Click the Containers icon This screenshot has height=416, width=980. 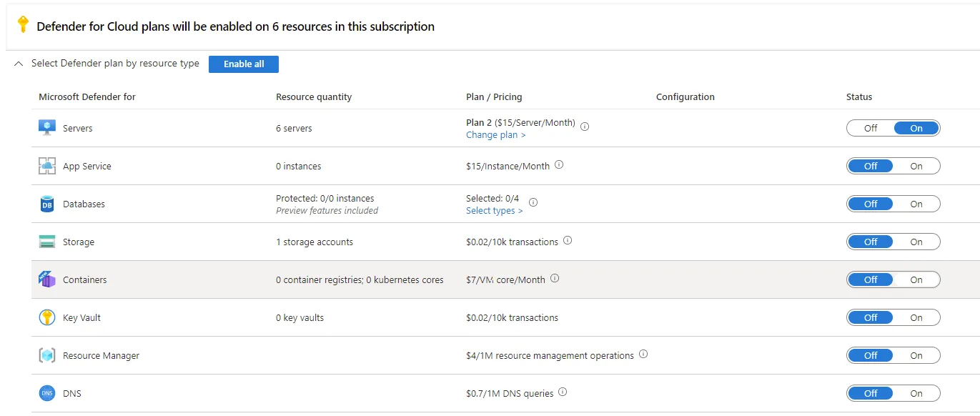tap(46, 279)
